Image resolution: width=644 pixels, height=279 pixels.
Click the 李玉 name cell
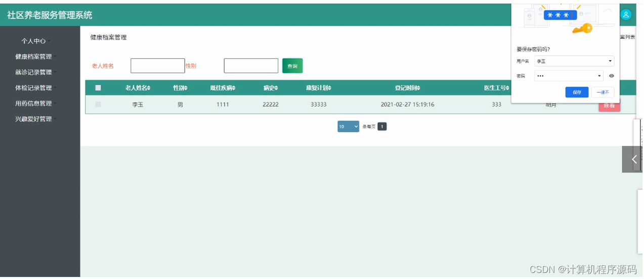138,105
